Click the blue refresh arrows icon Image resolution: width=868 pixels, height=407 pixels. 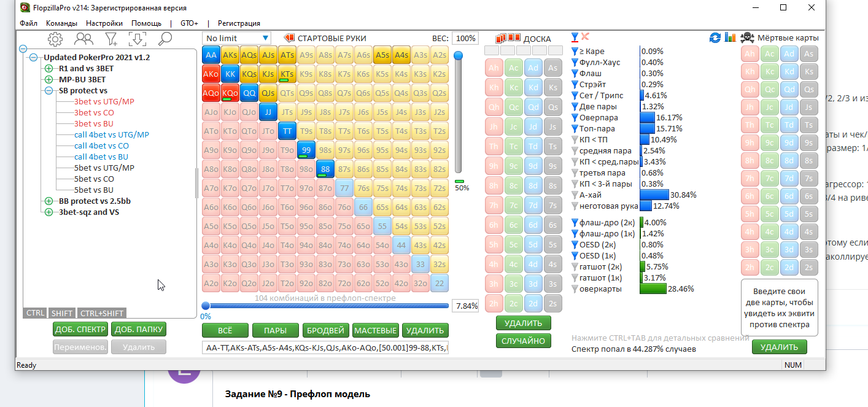click(x=715, y=38)
